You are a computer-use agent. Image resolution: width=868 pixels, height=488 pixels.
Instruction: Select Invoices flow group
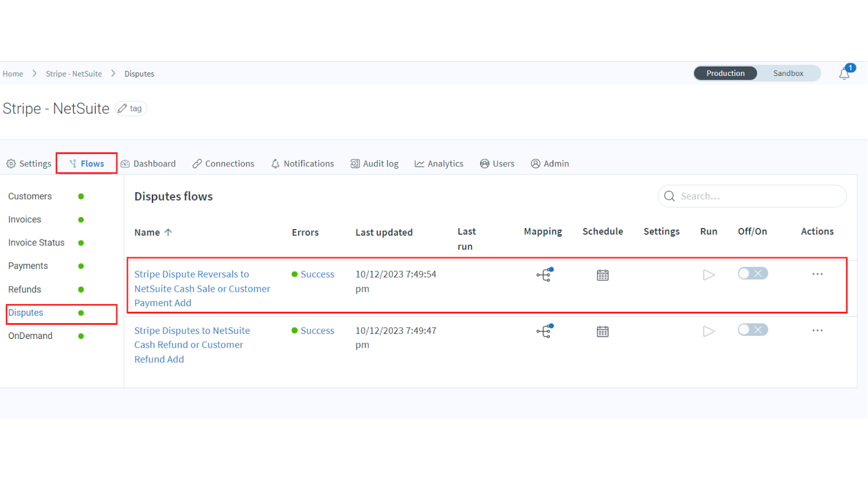coord(24,220)
